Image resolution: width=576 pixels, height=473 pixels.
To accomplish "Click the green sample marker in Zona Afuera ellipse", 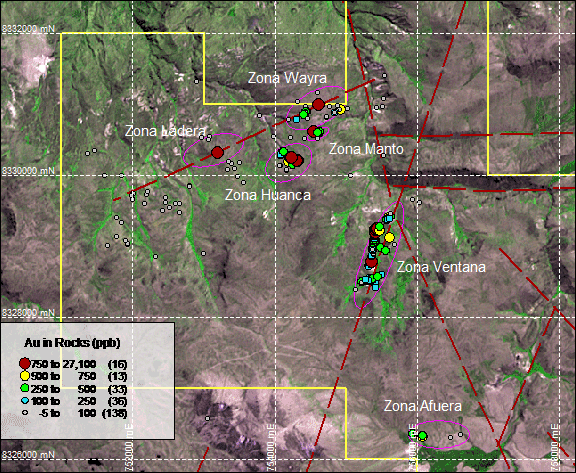I will (x=422, y=436).
